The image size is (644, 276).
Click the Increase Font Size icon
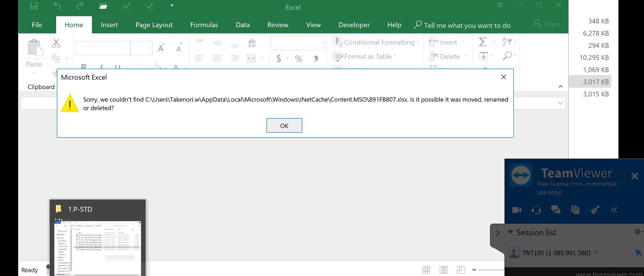161,48
